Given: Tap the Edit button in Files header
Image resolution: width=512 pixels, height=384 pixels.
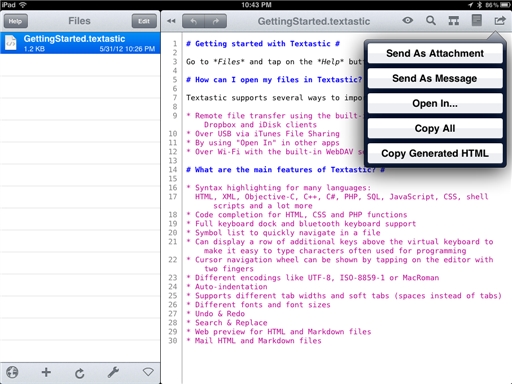Looking at the screenshot, I should pos(144,21).
